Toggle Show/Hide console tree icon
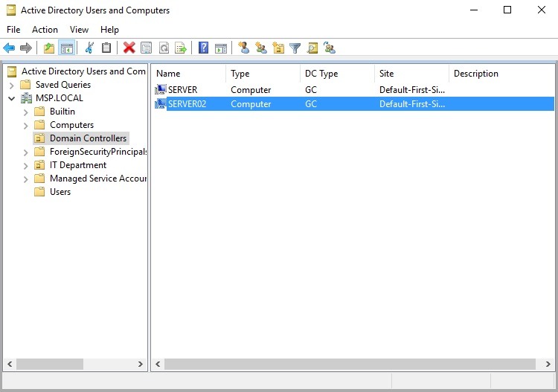This screenshot has height=392, width=558. click(x=67, y=48)
